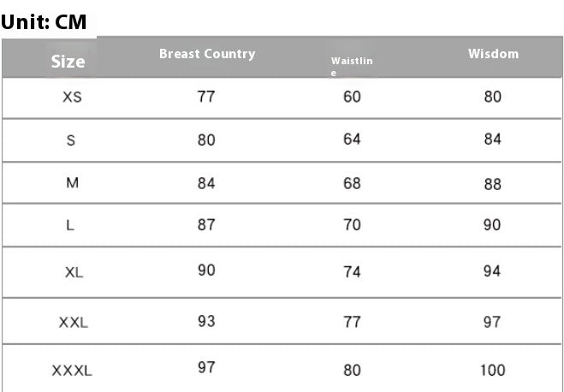Select the 'Wisdom' column header

(x=493, y=54)
